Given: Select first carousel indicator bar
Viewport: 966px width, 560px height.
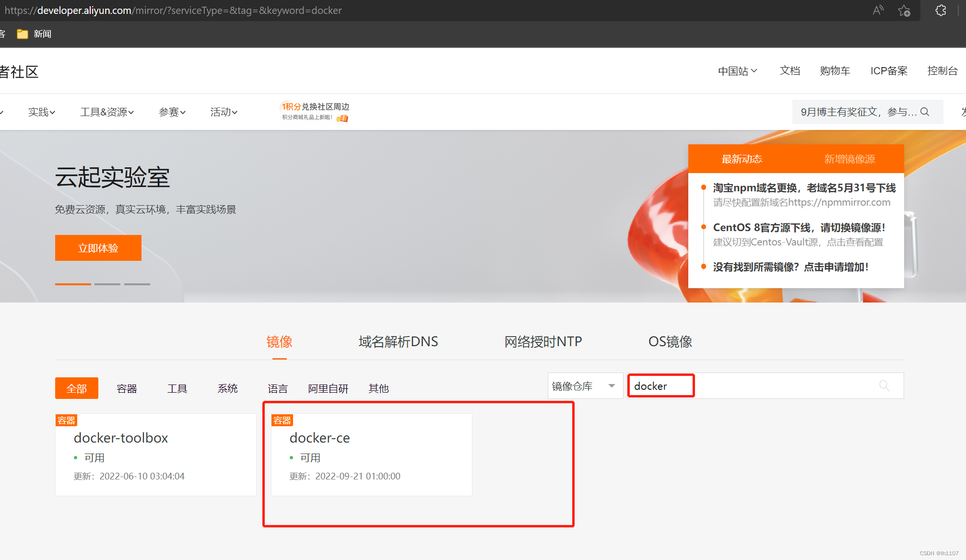Looking at the screenshot, I should coord(73,284).
